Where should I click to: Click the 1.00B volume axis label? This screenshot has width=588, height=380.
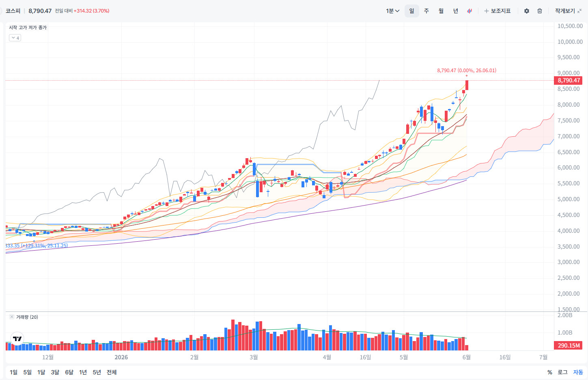(x=565, y=333)
